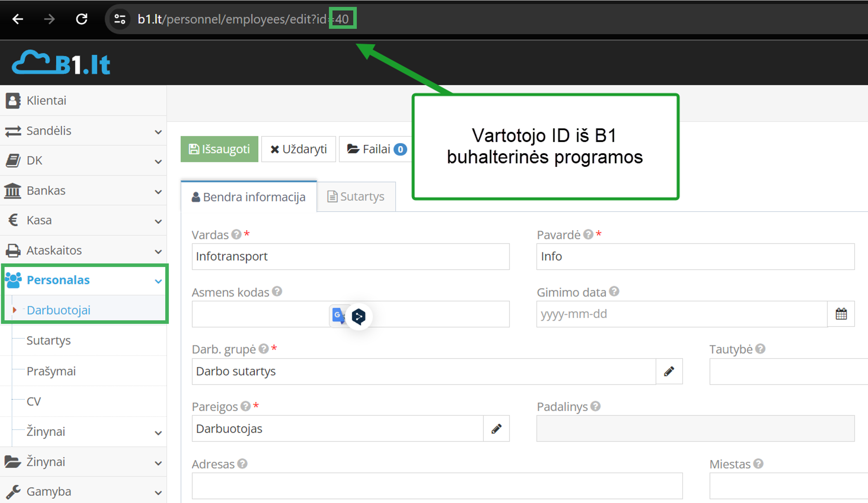The width and height of the screenshot is (868, 503).
Task: Click the folder icon next to Žinynai
Action: click(13, 462)
